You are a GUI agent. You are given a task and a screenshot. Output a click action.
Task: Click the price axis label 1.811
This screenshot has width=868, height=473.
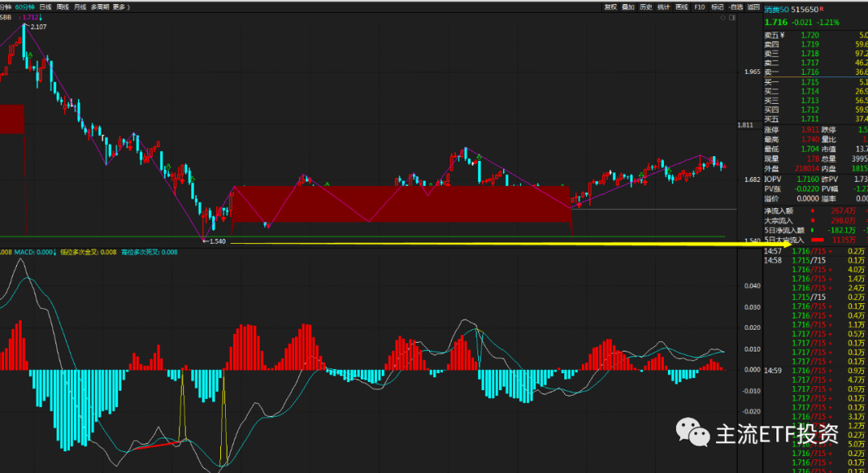point(746,125)
